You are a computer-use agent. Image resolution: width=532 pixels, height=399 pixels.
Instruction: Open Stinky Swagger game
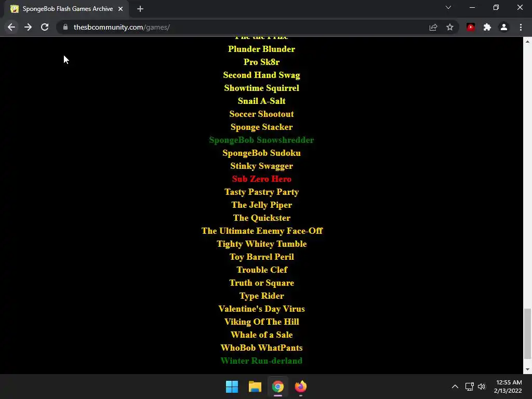point(262,166)
